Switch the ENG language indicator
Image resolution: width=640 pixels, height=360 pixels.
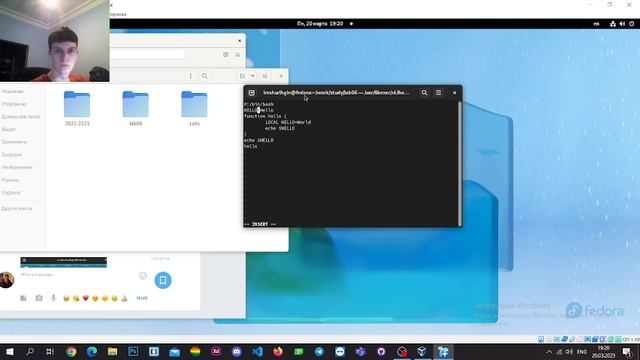pyautogui.click(x=582, y=351)
